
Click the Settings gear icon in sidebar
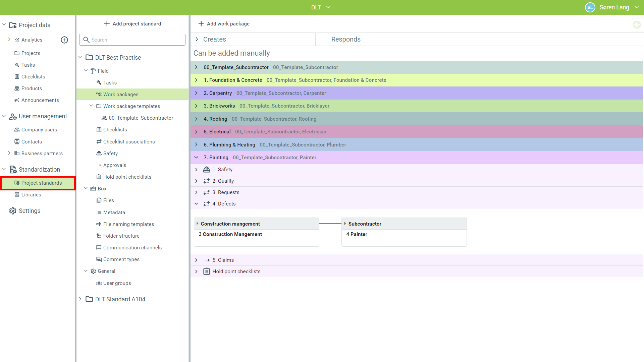point(13,211)
